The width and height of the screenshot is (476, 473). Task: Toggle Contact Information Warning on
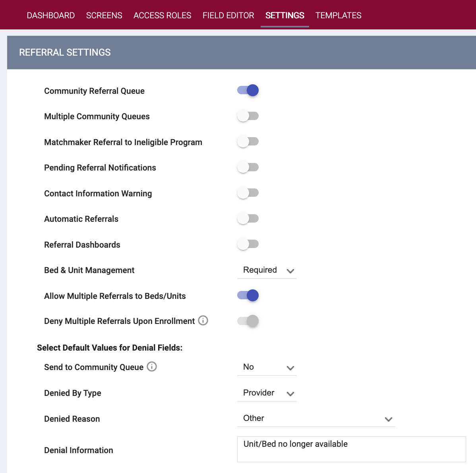(x=248, y=193)
